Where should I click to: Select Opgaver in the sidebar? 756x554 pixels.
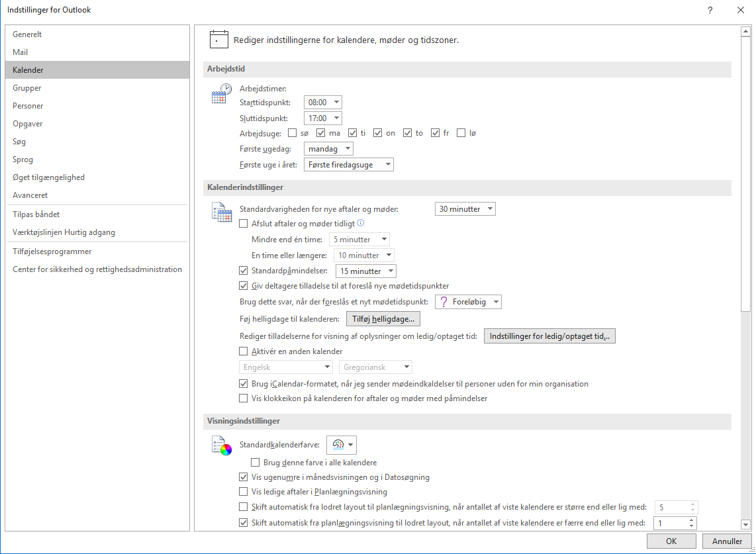(x=97, y=123)
